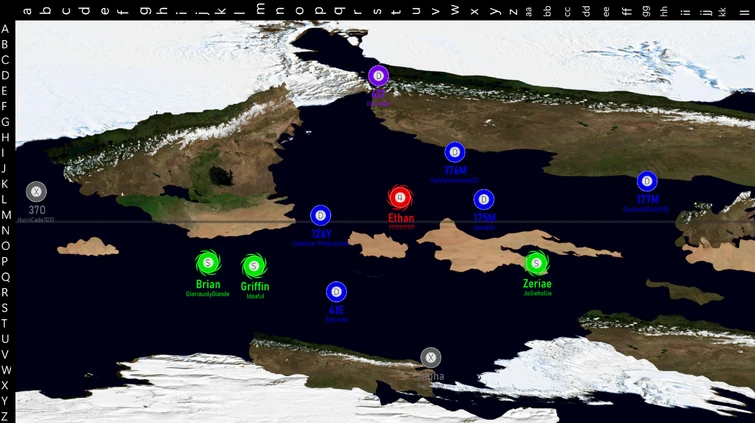Click column label lowercase w
Viewport: 755px width, 423px height.
[x=455, y=10]
